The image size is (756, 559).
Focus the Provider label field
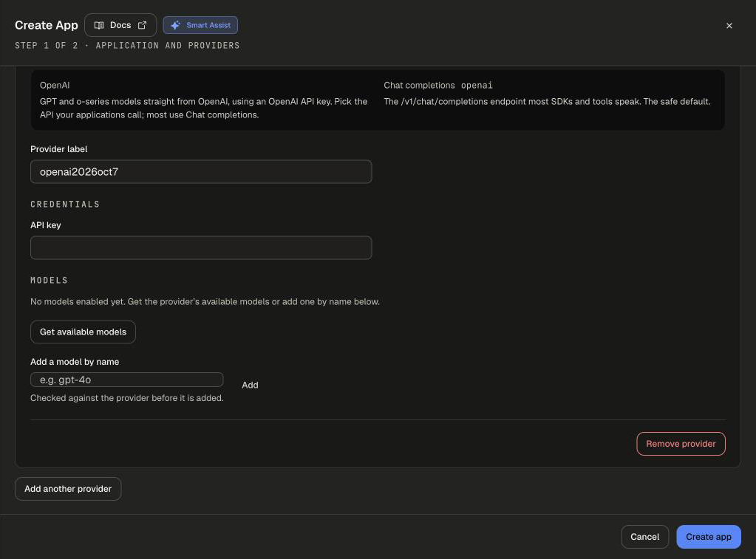click(x=201, y=172)
